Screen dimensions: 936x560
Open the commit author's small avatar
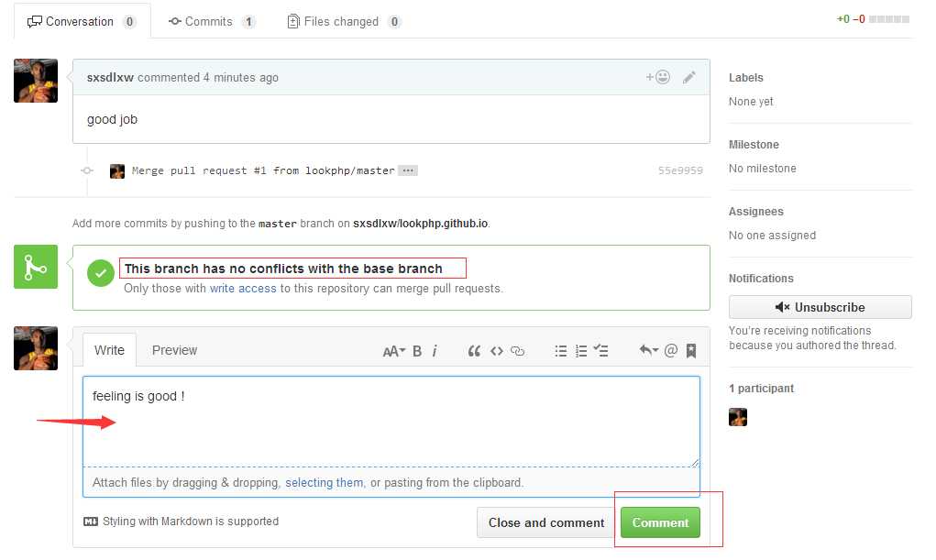coord(117,171)
